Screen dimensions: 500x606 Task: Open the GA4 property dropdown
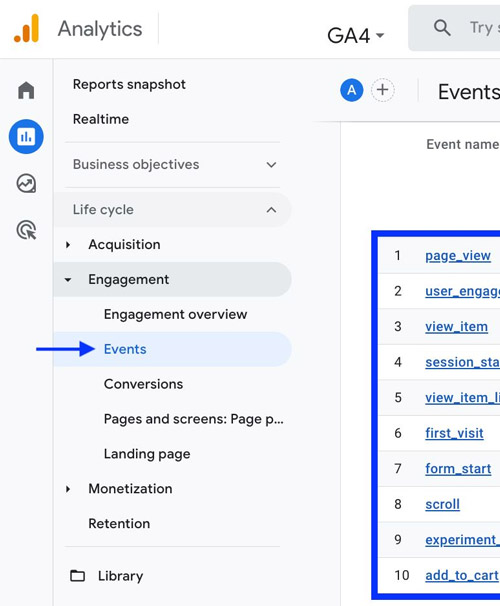coord(355,36)
